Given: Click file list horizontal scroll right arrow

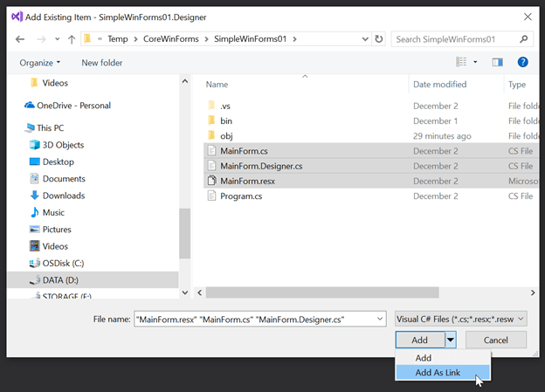Looking at the screenshot, I should pyautogui.click(x=533, y=292).
